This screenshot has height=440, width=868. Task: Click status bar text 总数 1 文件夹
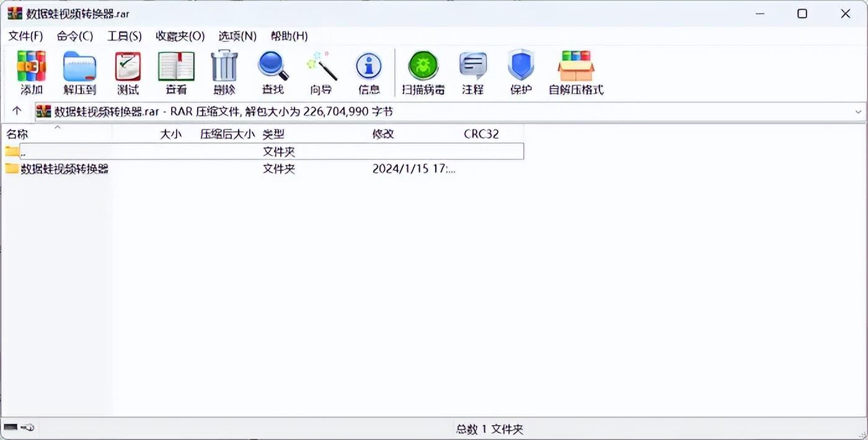[x=490, y=429]
